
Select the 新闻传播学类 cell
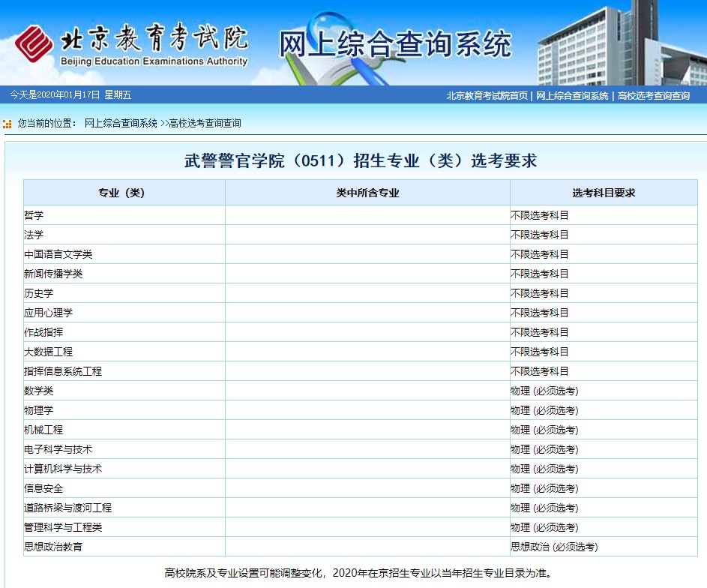[124, 274]
